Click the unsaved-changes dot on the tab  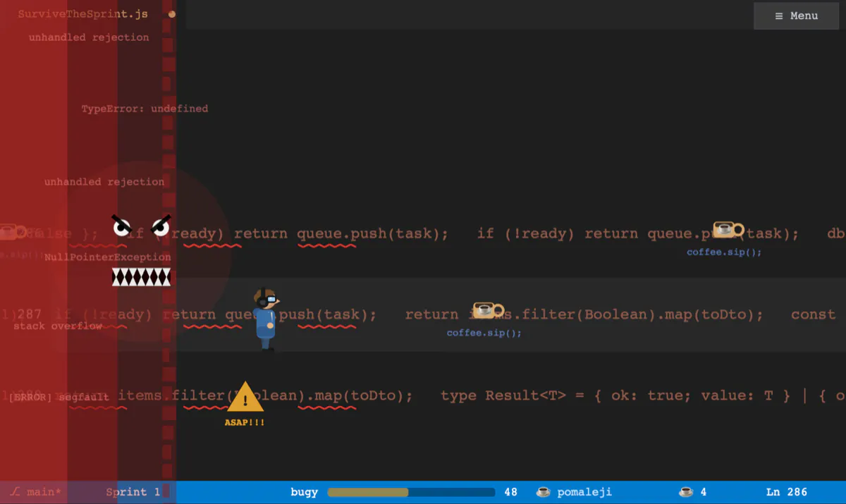point(172,14)
